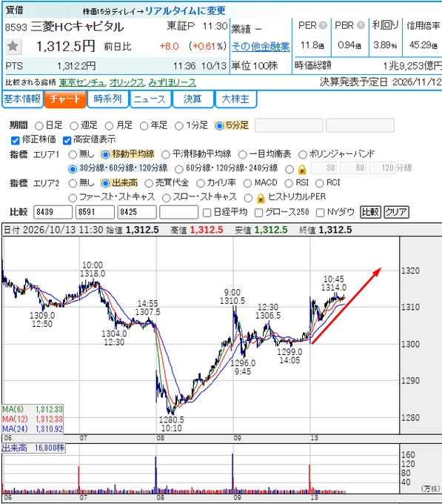Viewport: 442px width, 504px height.
Task: Select 5分足 period radio button
Action: pos(219,126)
